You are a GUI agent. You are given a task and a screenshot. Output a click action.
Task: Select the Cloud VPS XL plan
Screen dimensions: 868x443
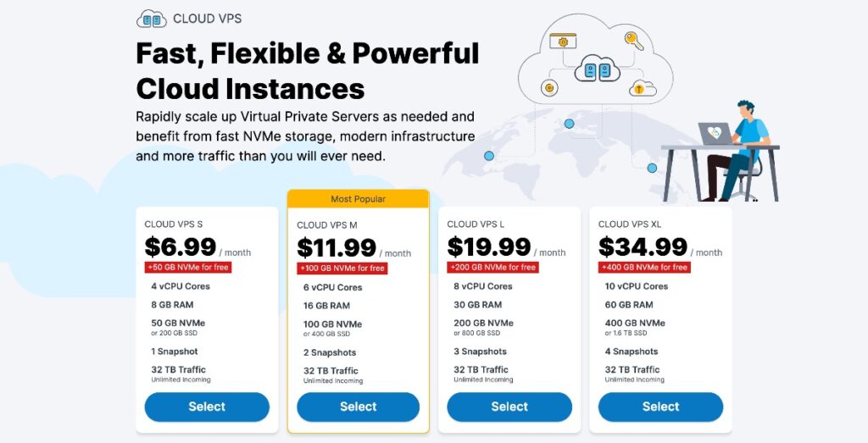(x=660, y=407)
